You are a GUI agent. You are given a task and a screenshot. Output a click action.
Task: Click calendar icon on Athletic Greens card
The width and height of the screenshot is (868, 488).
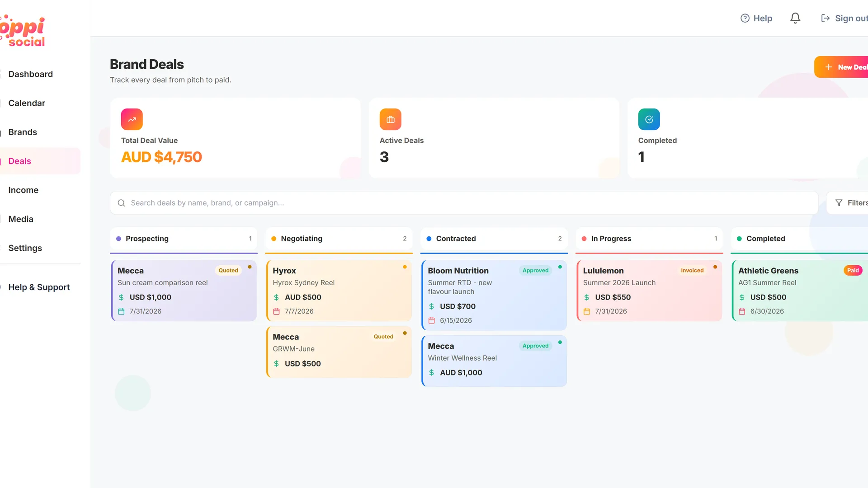click(x=742, y=311)
